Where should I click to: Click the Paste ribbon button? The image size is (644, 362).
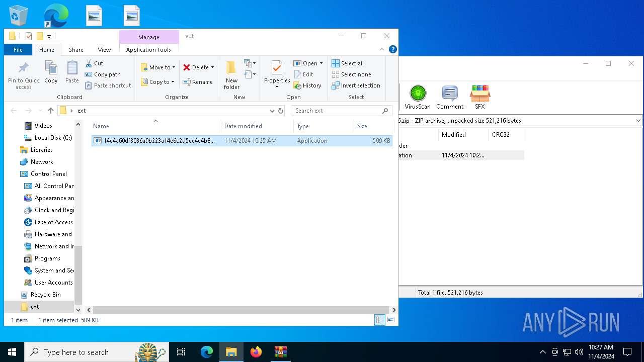[x=72, y=72]
